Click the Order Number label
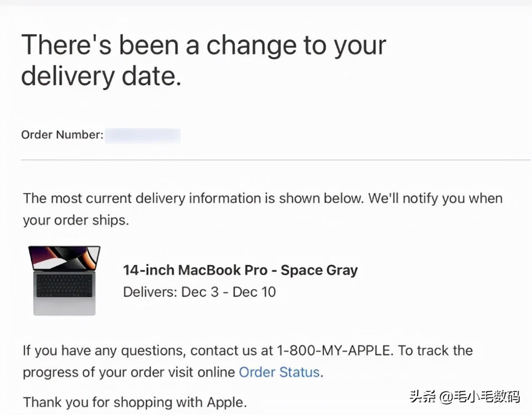This screenshot has height=415, width=532. coord(62,135)
